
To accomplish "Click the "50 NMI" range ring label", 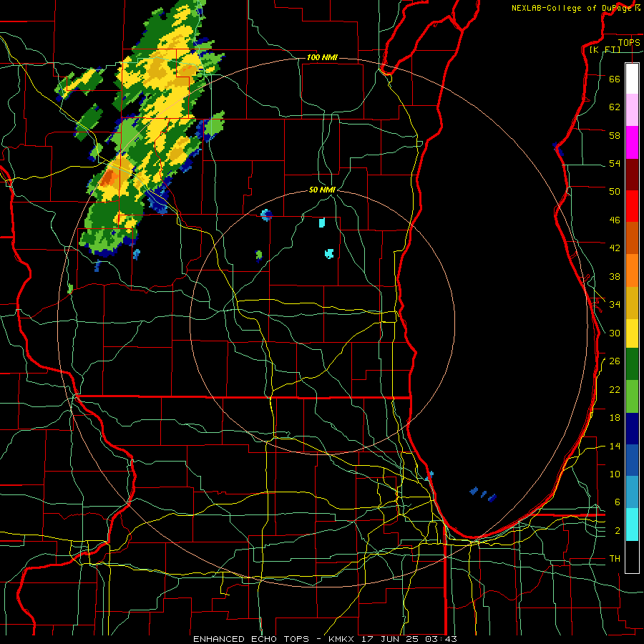I will pyautogui.click(x=322, y=190).
